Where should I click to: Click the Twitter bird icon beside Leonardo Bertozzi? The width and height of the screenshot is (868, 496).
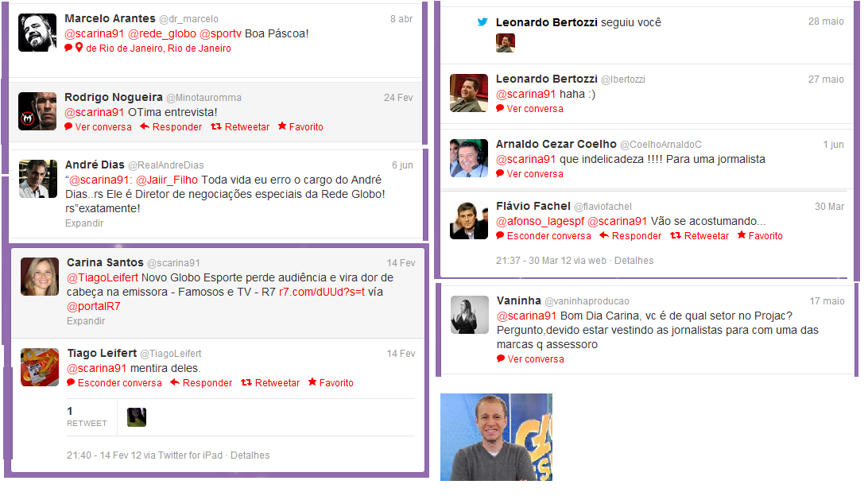click(482, 22)
